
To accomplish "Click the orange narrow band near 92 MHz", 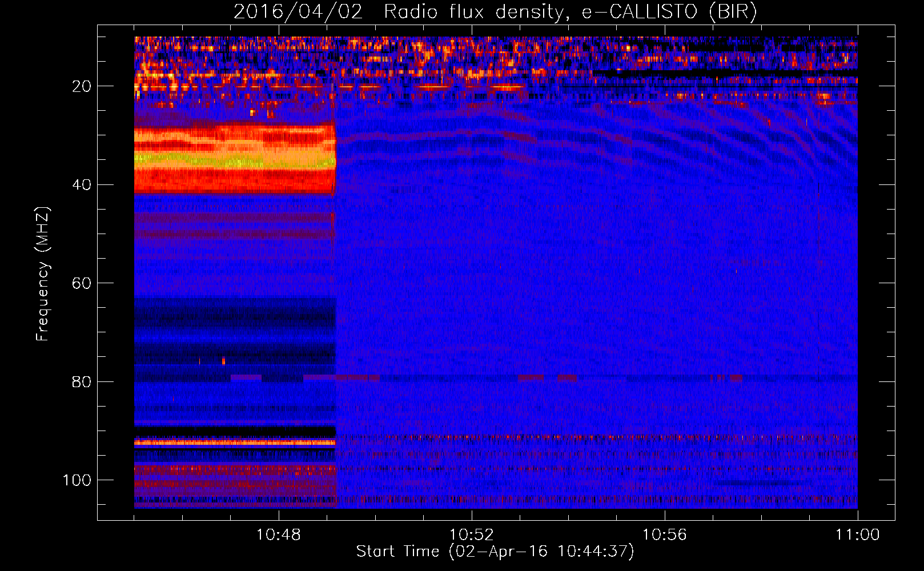I will tap(235, 442).
